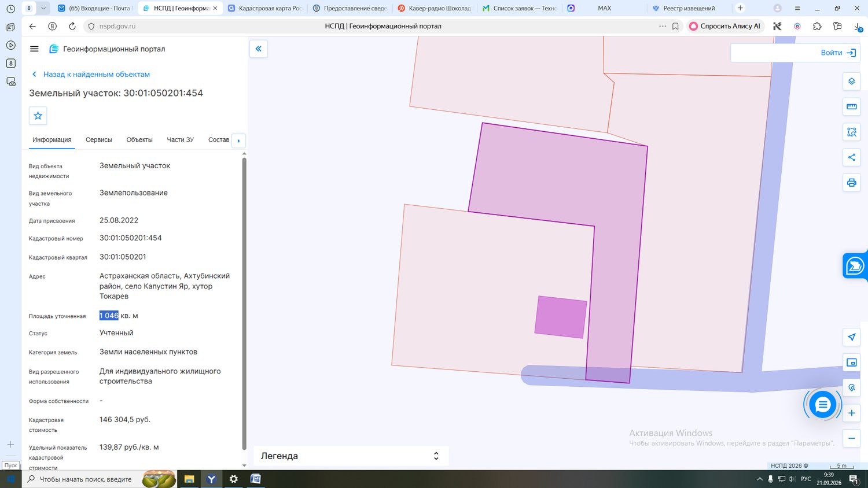This screenshot has height=488, width=868.
Task: Show hidden system tray icons
Action: (760, 479)
